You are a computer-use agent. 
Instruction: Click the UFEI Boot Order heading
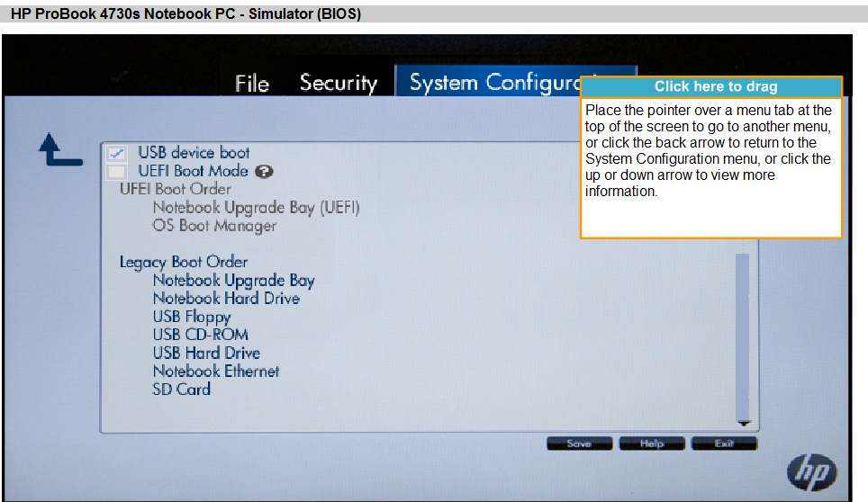coord(175,189)
